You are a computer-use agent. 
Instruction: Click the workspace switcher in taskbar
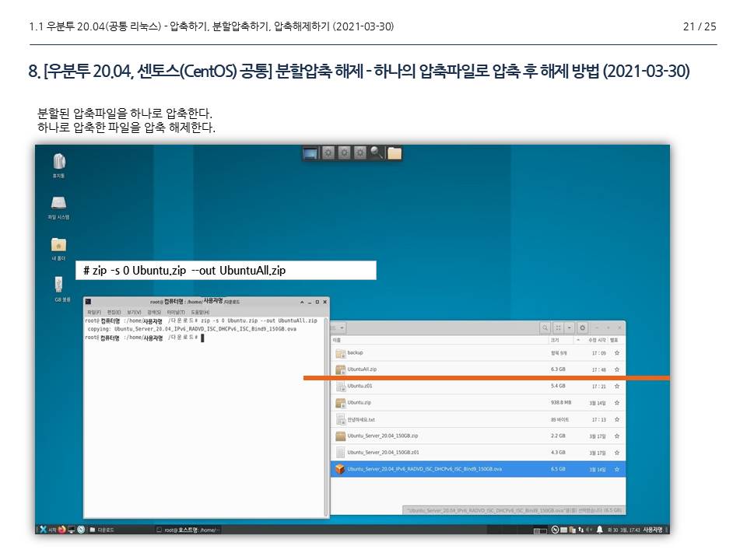(540, 530)
